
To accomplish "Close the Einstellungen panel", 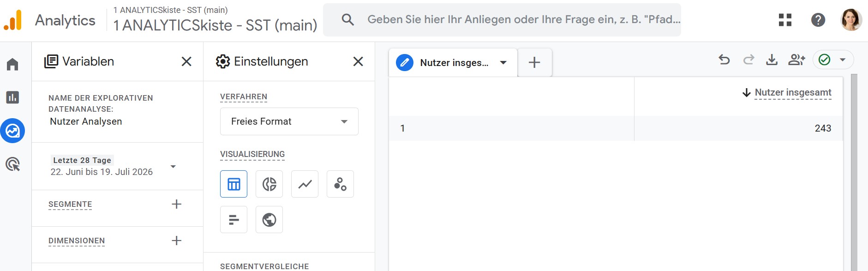I will coord(358,61).
